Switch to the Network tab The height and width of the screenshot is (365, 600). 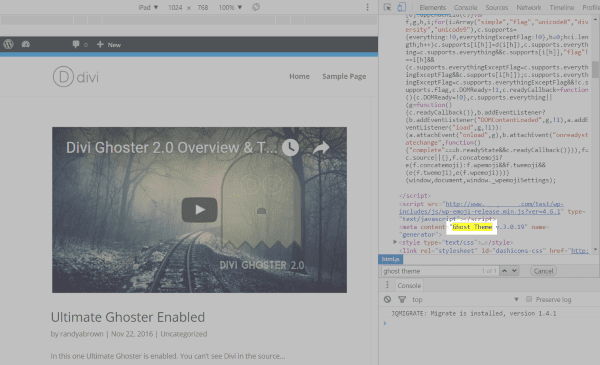pyautogui.click(x=529, y=8)
